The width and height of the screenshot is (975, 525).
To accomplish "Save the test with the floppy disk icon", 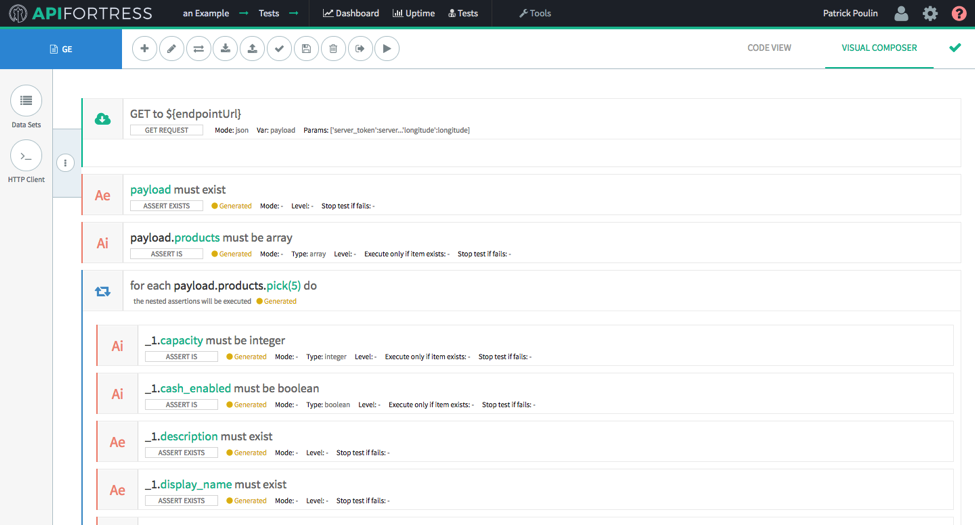I will coord(306,49).
